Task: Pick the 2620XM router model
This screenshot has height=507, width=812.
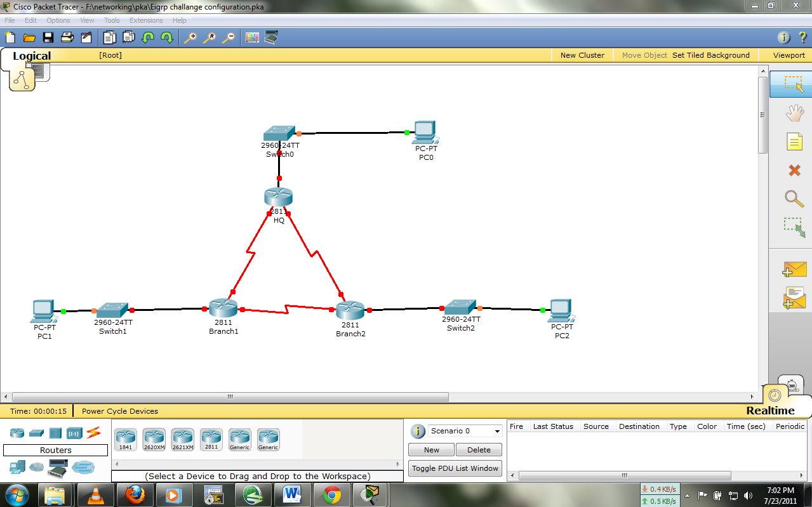Action: (x=154, y=439)
